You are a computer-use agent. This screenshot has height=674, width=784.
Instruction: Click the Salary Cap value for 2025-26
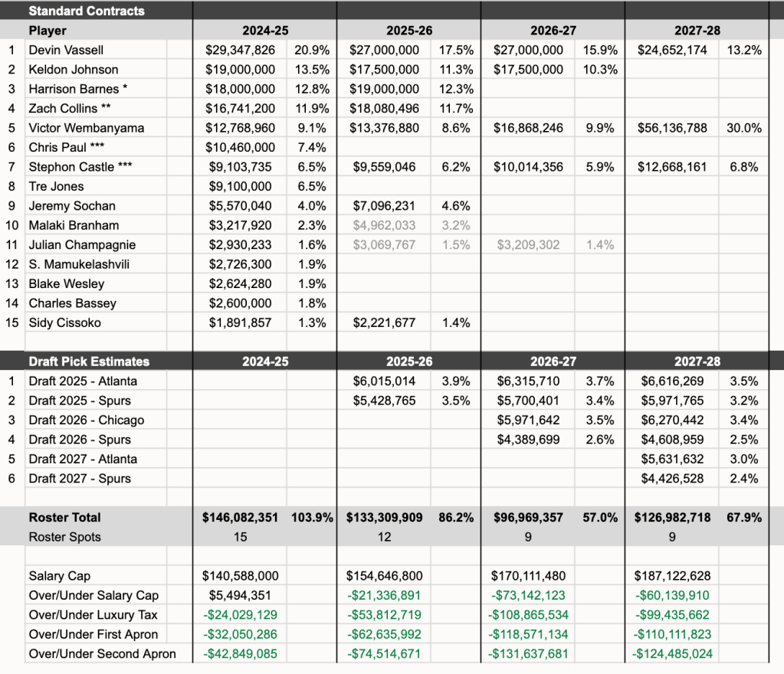click(x=384, y=576)
